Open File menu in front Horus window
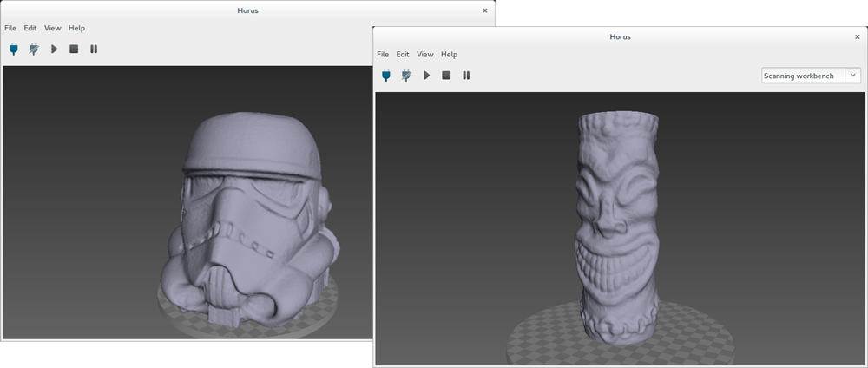Screen dimensions: 868x368 [383, 54]
